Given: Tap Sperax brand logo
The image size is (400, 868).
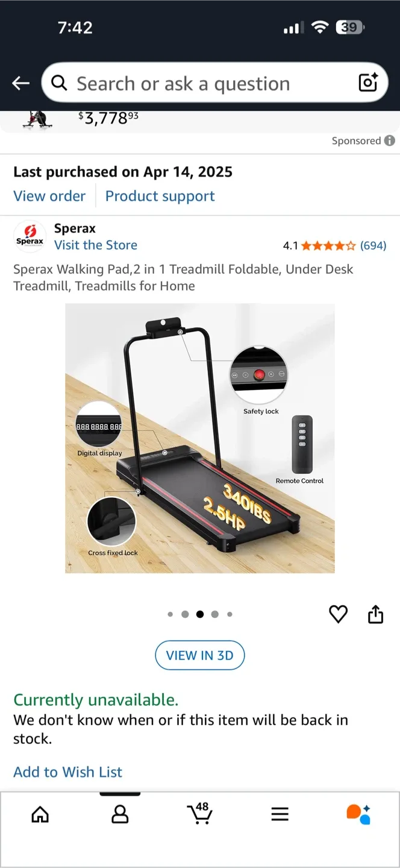Looking at the screenshot, I should 30,236.
